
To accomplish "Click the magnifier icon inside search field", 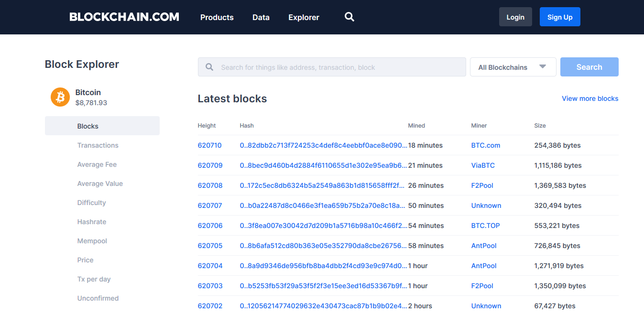I will point(209,67).
